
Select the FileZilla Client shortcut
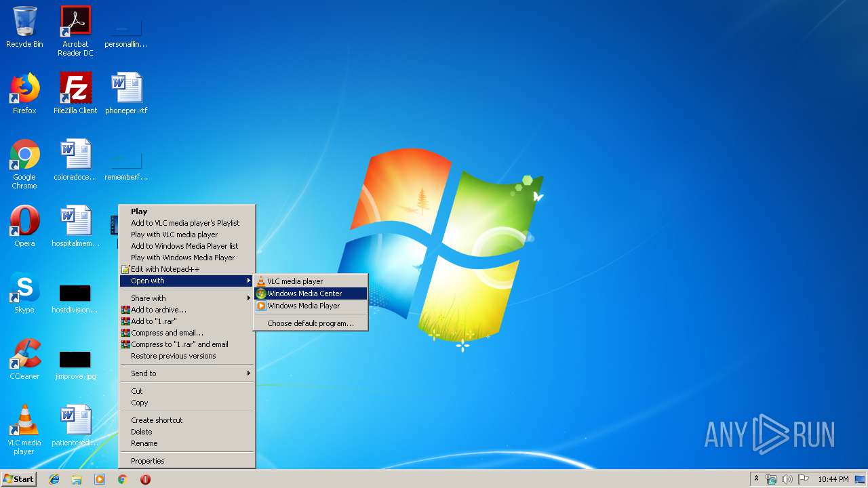coord(75,94)
